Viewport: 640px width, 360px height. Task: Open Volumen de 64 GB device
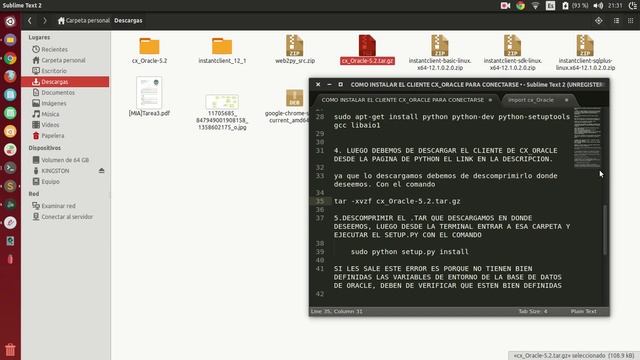65,160
